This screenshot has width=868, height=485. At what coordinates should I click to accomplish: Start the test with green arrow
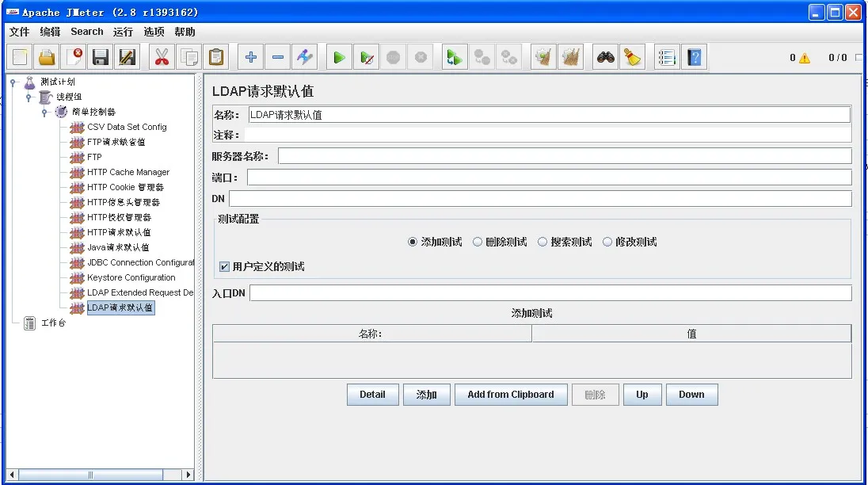(x=339, y=57)
